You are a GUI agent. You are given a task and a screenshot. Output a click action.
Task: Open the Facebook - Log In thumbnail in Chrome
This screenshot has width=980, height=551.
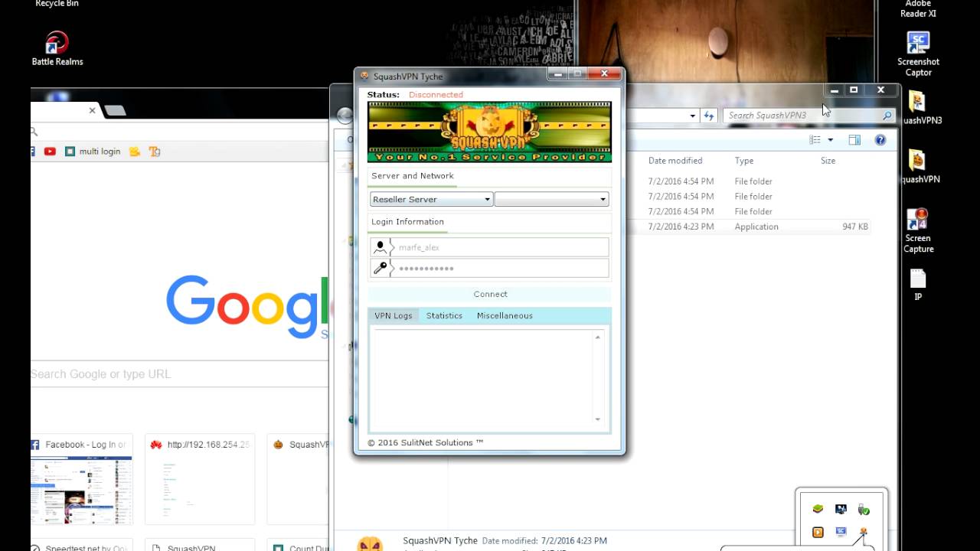[81, 480]
